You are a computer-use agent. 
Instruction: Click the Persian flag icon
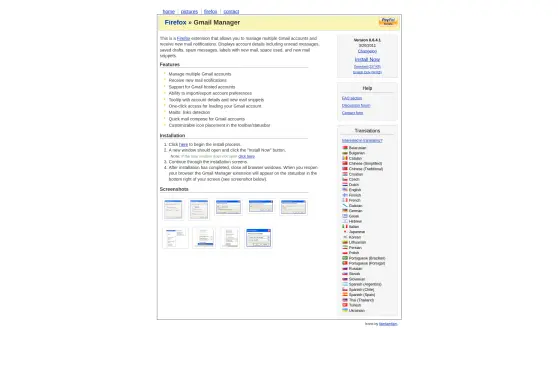[345, 247]
